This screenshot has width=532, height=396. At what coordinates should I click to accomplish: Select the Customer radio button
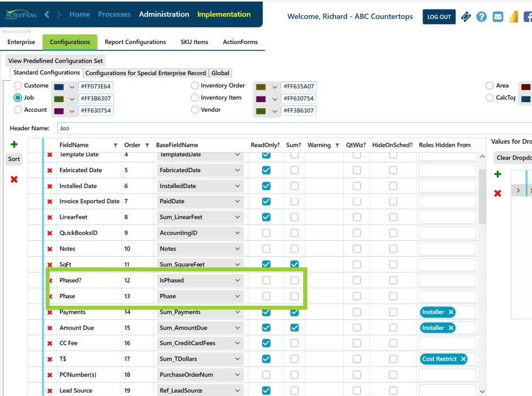(18, 86)
